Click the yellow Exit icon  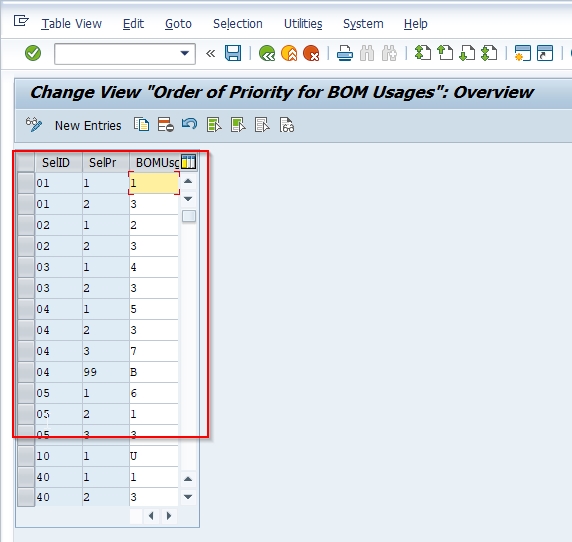point(289,53)
